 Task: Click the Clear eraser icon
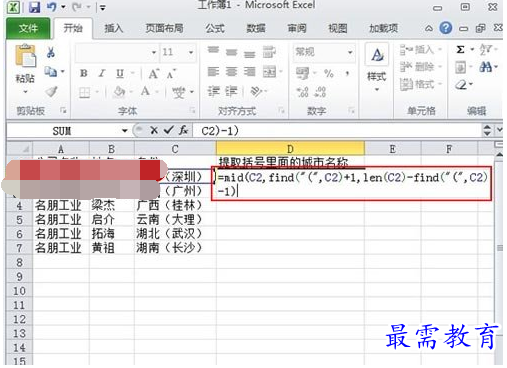[461, 85]
